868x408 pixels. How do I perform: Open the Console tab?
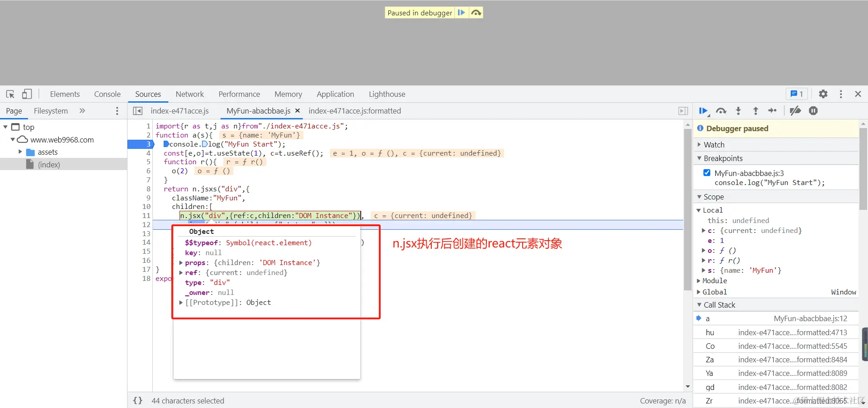(107, 94)
